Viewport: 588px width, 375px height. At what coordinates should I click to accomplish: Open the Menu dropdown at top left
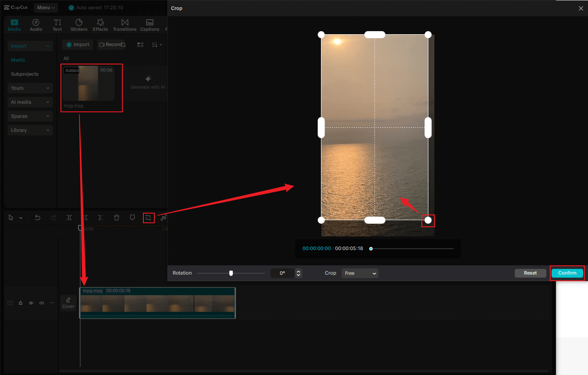pyautogui.click(x=46, y=7)
